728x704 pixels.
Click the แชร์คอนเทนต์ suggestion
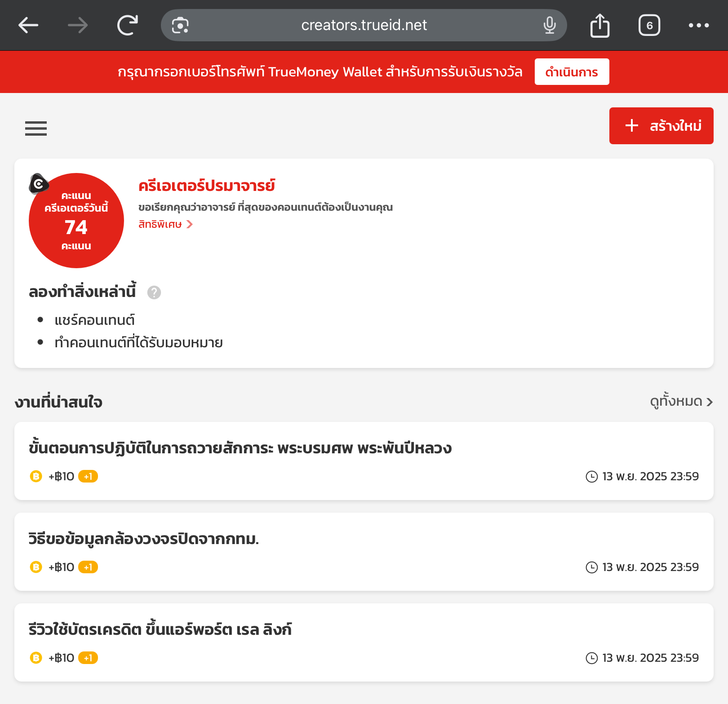click(94, 320)
